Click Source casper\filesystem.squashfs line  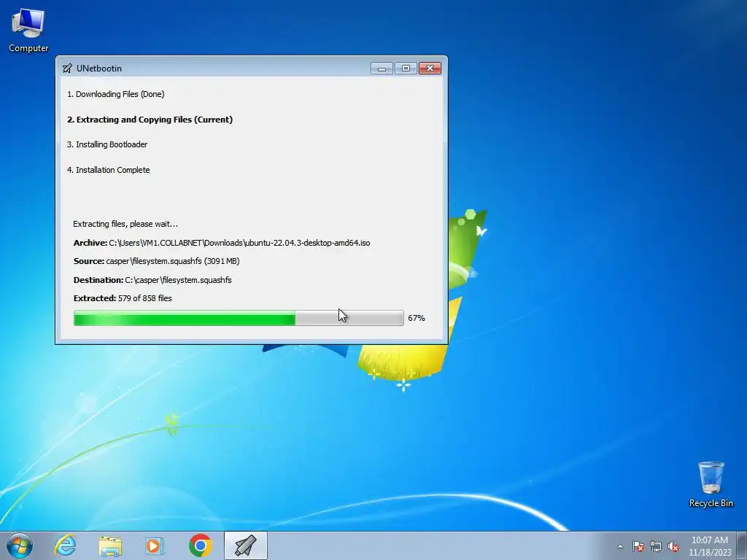point(156,261)
